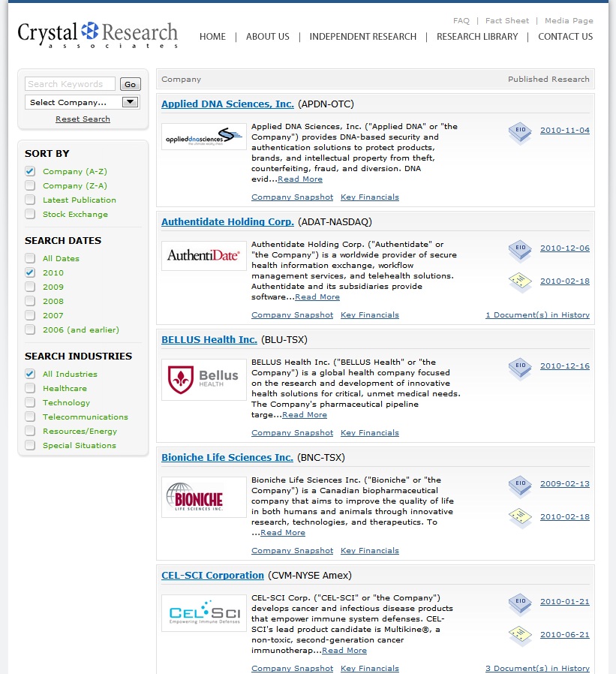Filter by Healthcare industry
Screen dimensions: 616x674
(30, 388)
